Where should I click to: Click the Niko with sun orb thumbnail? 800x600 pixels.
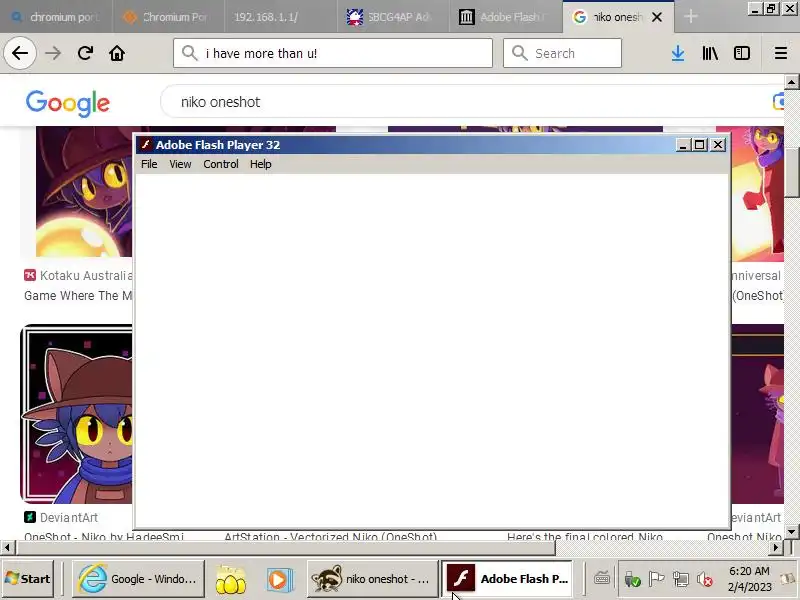click(84, 191)
